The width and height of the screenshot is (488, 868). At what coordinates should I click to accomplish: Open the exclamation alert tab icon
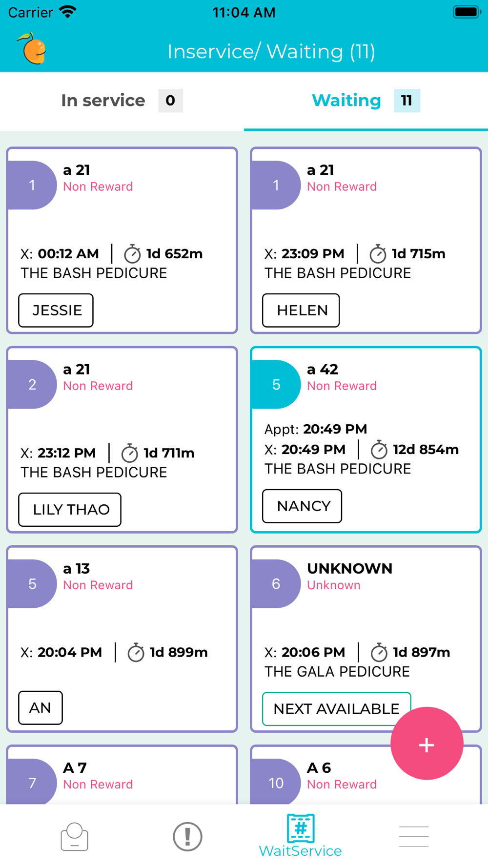pyautogui.click(x=187, y=837)
